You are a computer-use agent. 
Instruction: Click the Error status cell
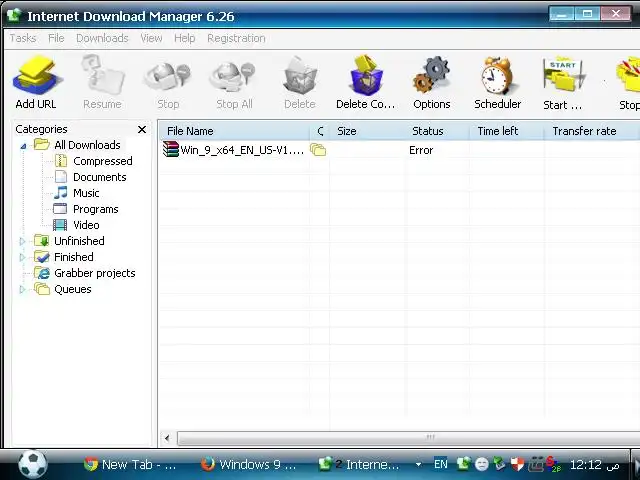point(421,150)
